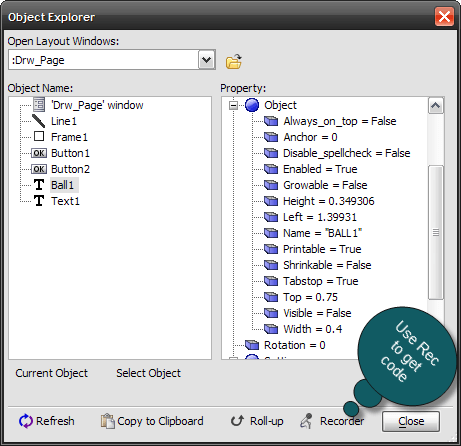Click the cube icon for Printable
The height and width of the screenshot is (446, 461).
271,249
